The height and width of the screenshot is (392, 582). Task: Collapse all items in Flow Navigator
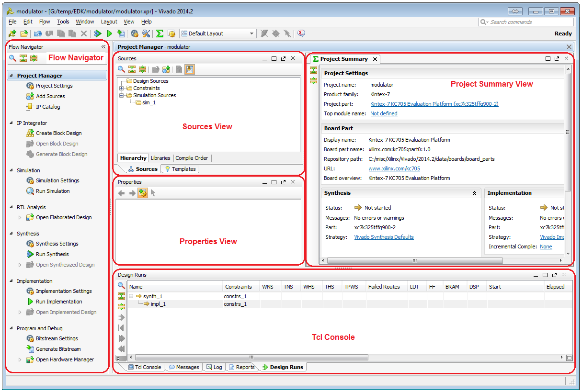[x=23, y=58]
